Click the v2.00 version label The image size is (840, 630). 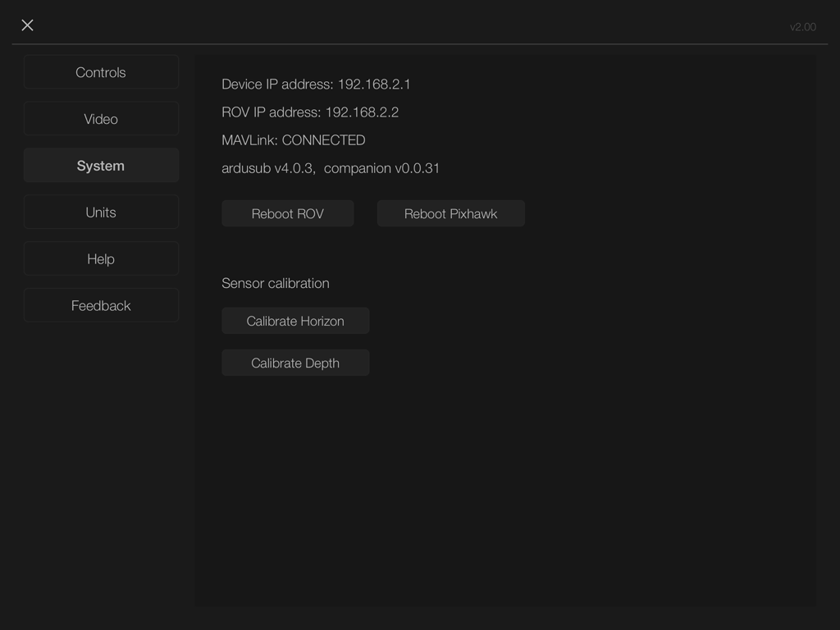(x=803, y=27)
